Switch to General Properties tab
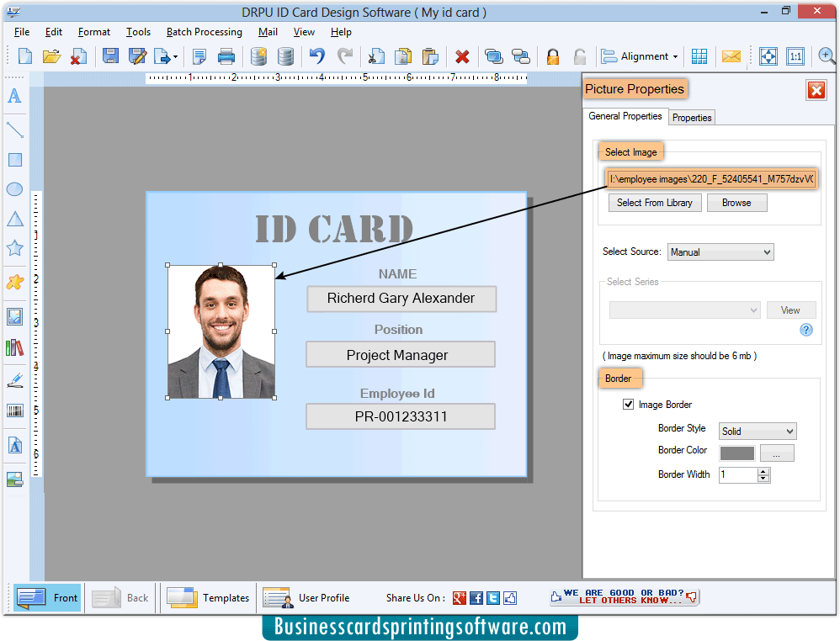Screen dimensions: 840x641 [625, 116]
